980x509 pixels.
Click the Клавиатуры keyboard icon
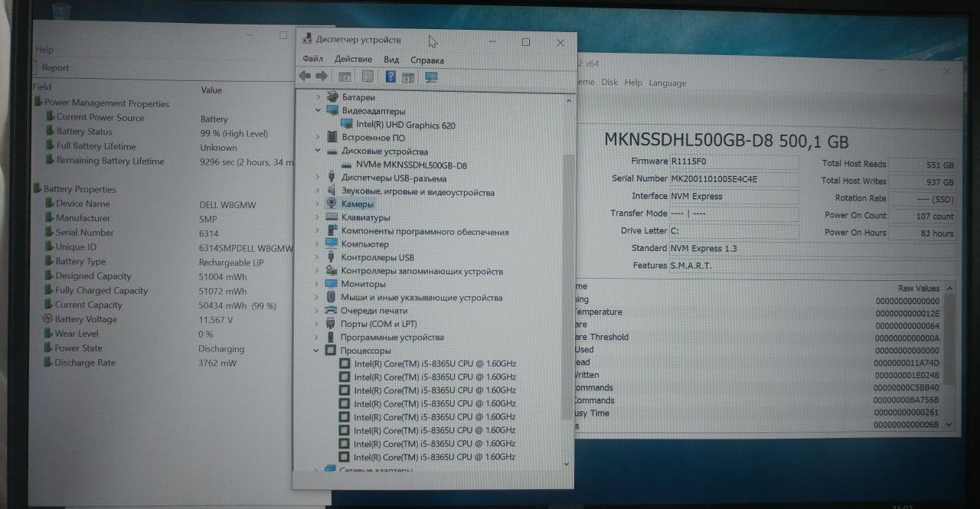(x=332, y=217)
